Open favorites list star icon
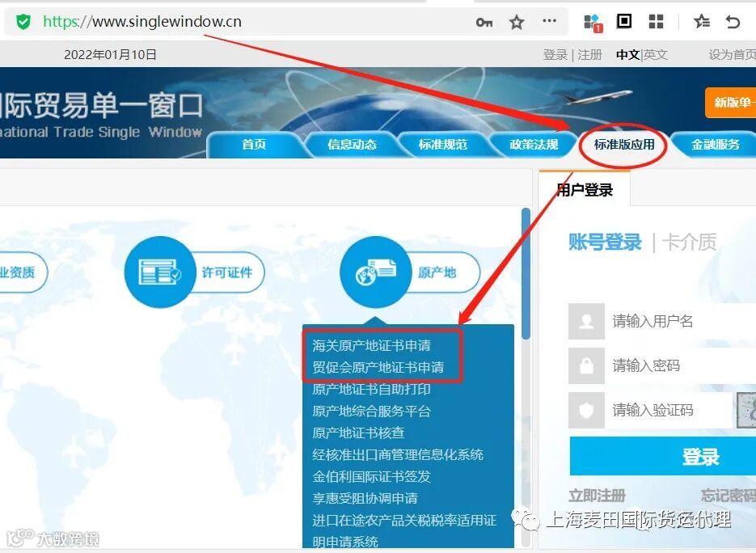The height and width of the screenshot is (553, 756). pyautogui.click(x=702, y=22)
